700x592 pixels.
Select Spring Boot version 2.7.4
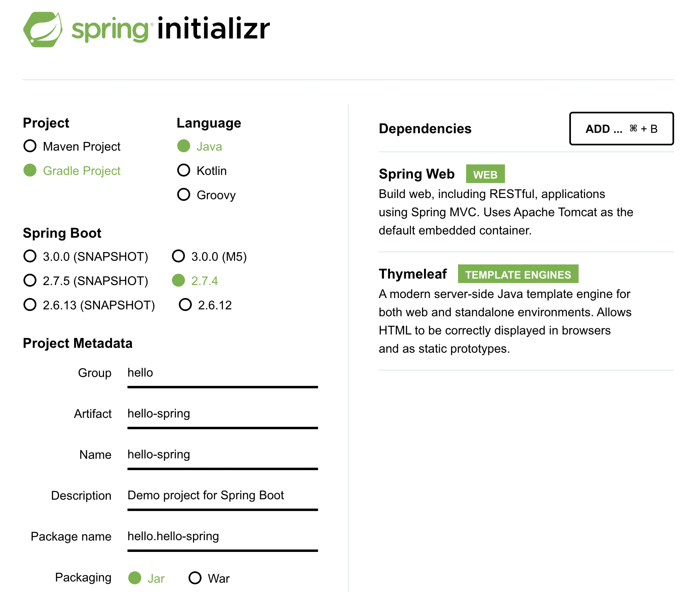click(195, 281)
